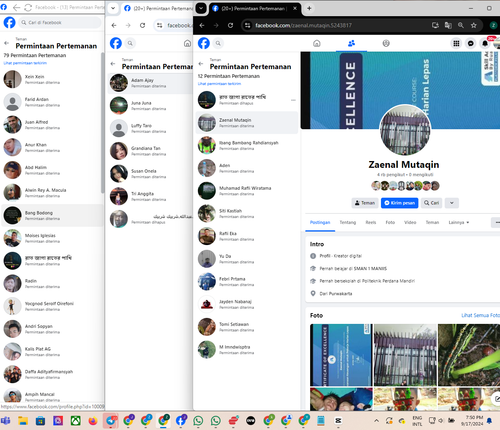Image resolution: width=500 pixels, height=430 pixels.
Task: Switch to the Foto tab
Action: [x=390, y=222]
